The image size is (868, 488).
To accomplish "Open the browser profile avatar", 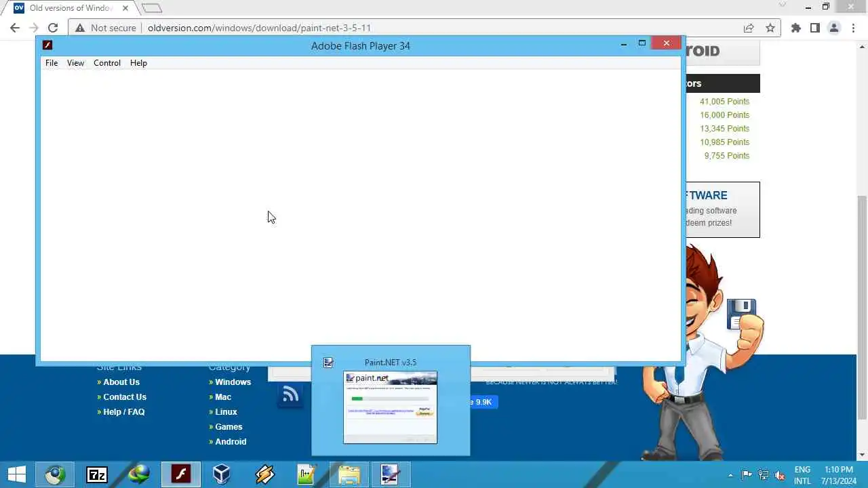I will 834,28.
